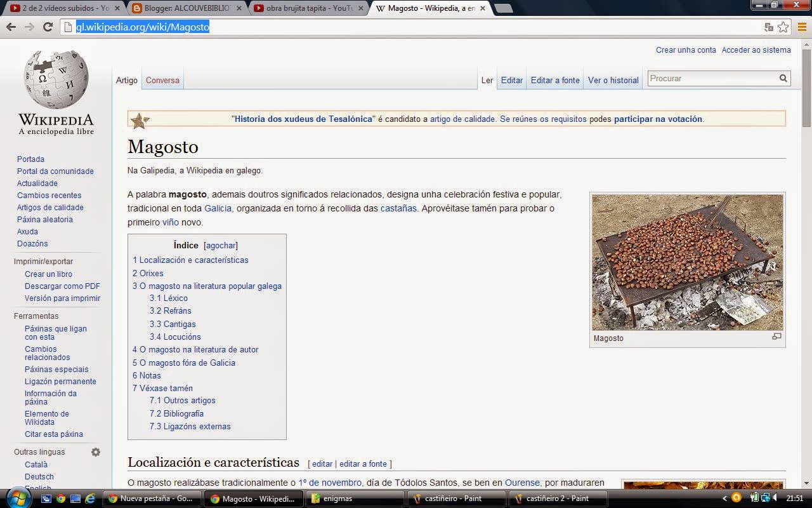The image size is (812, 508).
Task: Click Citar esta páxina
Action: click(54, 434)
